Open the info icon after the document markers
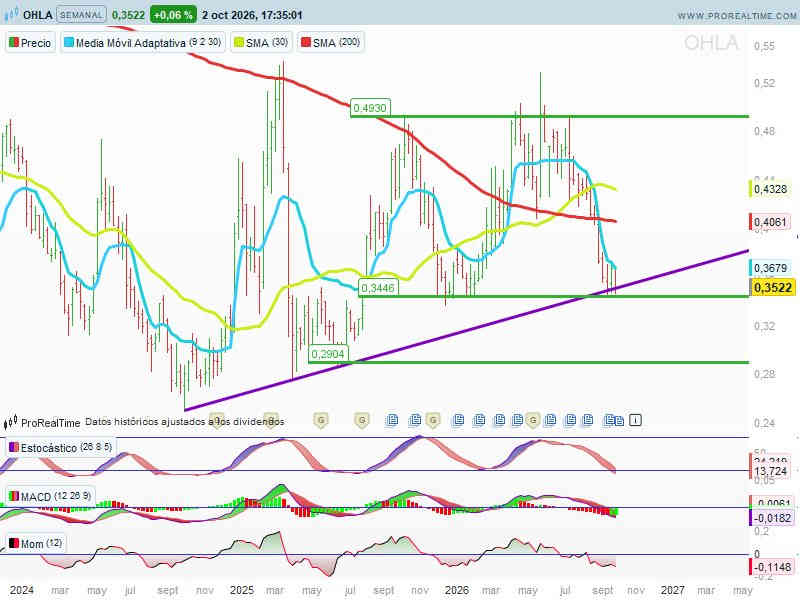The height and width of the screenshot is (600, 800). tap(635, 420)
